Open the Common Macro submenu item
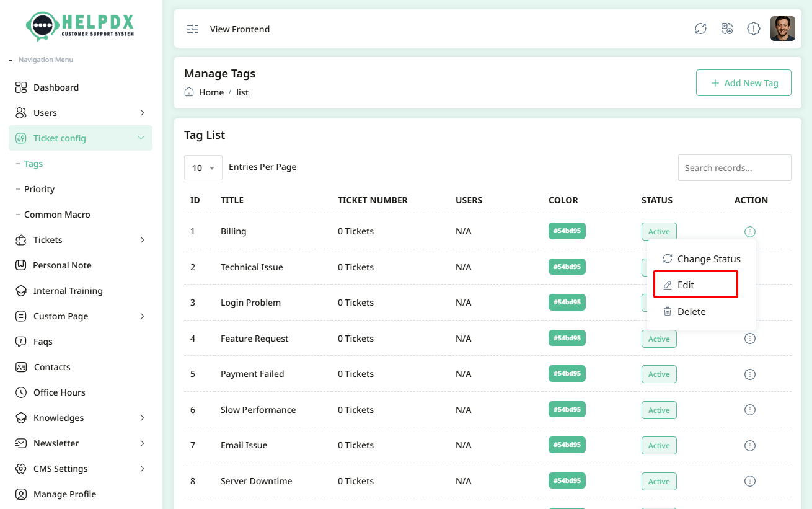Image resolution: width=812 pixels, height=509 pixels. 57,215
